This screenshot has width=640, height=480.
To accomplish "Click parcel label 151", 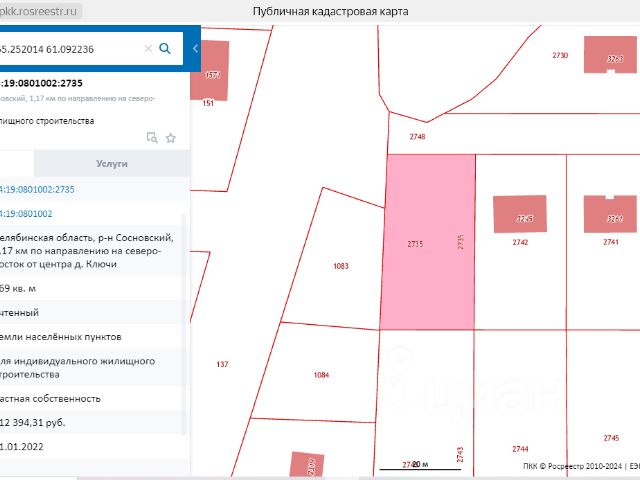I will (208, 103).
